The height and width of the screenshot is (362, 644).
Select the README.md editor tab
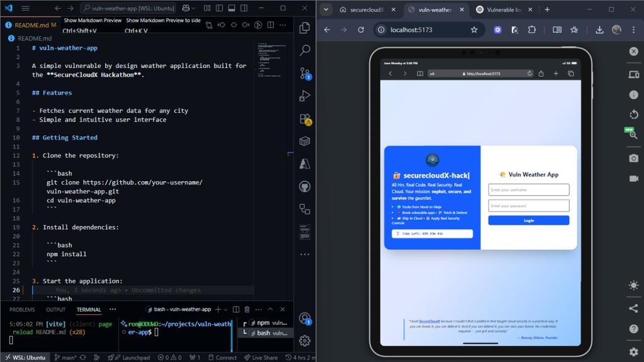31,25
